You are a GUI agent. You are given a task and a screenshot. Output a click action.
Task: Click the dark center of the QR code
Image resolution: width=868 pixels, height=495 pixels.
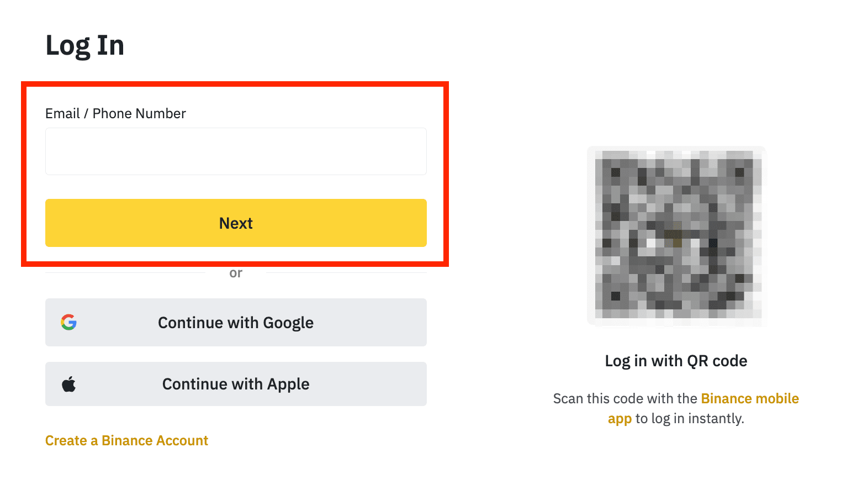(674, 238)
